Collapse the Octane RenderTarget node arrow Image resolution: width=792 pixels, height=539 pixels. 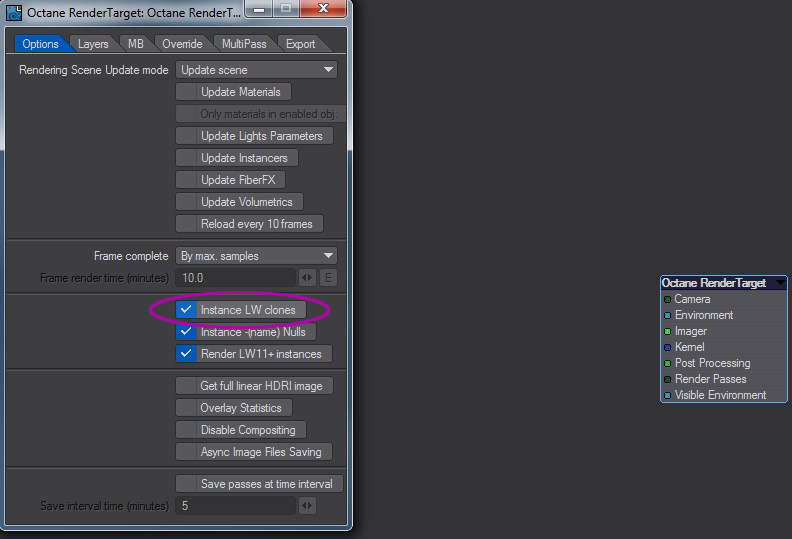780,283
